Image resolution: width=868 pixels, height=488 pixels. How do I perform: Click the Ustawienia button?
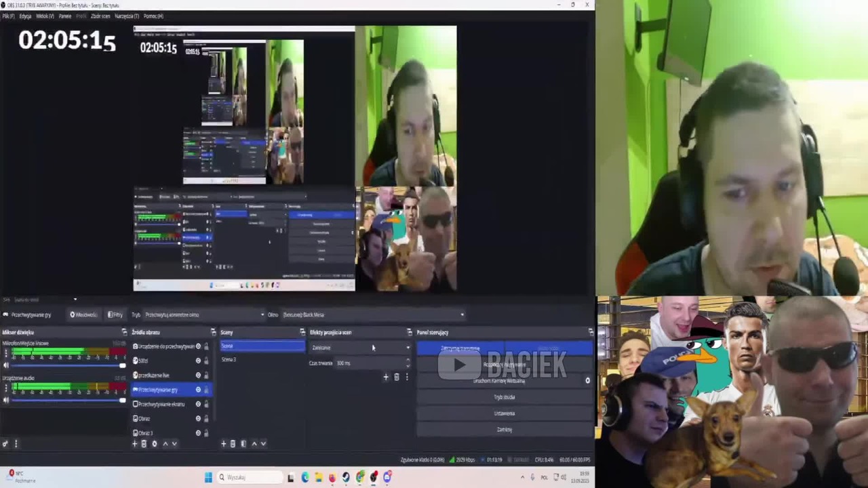click(505, 413)
